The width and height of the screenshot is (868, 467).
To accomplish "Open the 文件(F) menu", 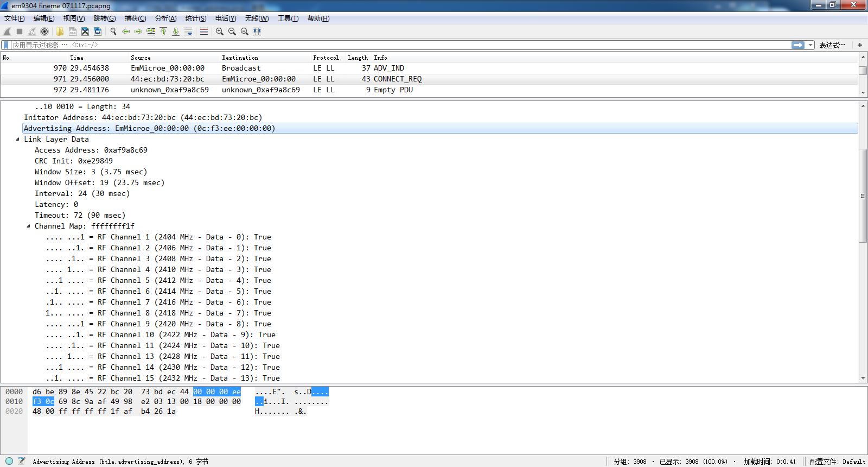I will pyautogui.click(x=15, y=18).
